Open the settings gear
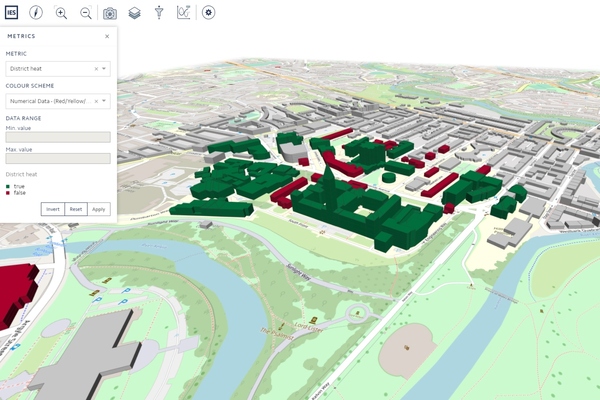This screenshot has width=600, height=400. coord(208,13)
